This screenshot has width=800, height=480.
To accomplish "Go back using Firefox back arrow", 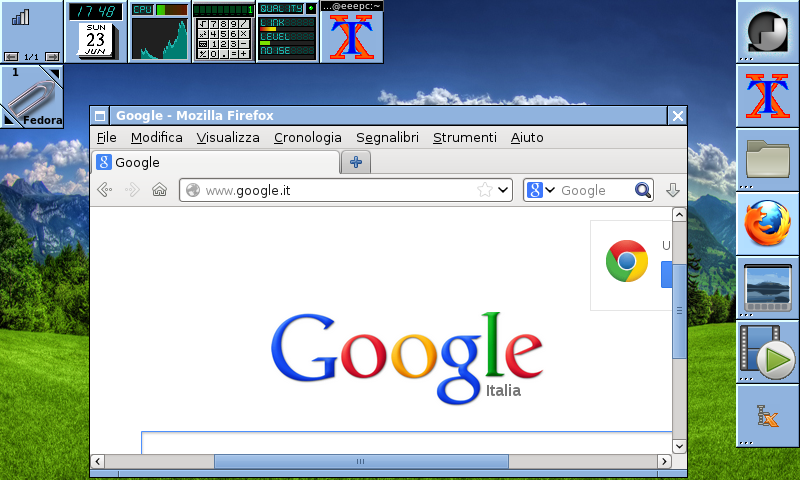I will [x=105, y=190].
